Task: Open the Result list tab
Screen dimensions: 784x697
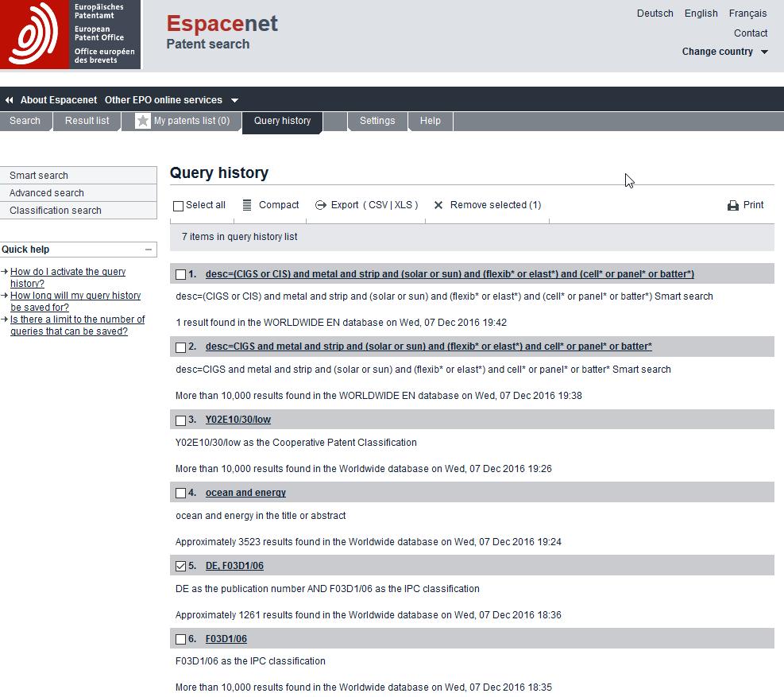Action: [87, 121]
